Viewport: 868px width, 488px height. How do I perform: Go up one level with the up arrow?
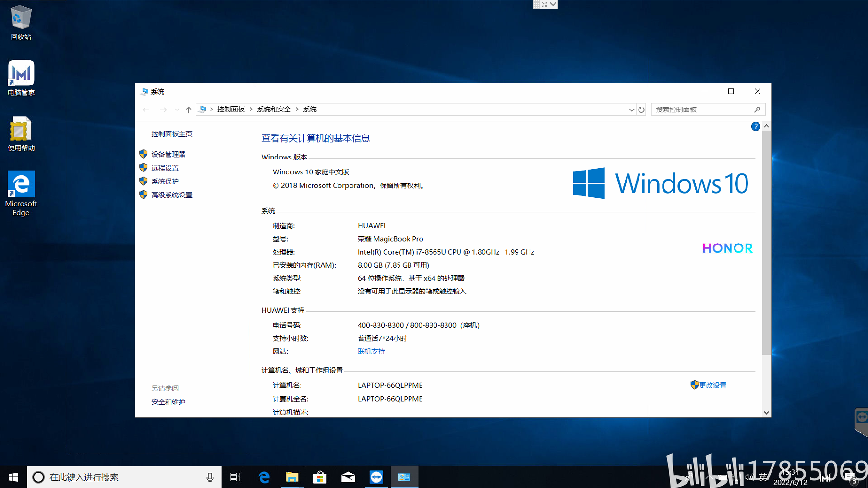[189, 110]
